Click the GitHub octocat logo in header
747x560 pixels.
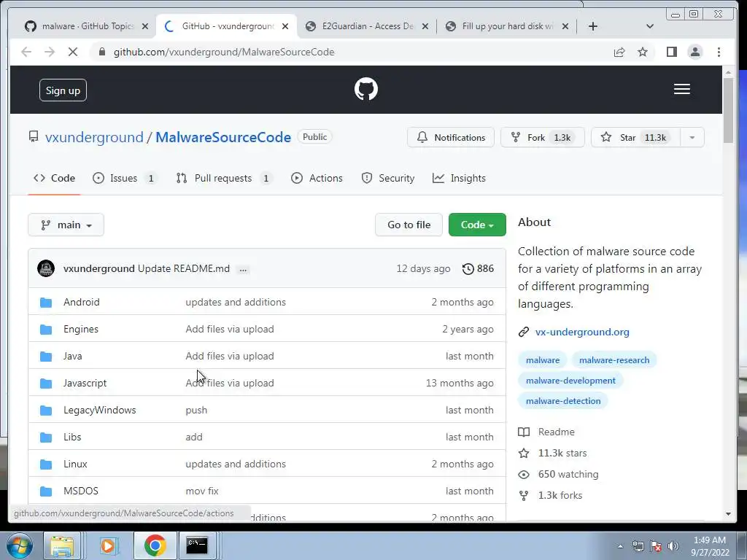click(x=366, y=89)
